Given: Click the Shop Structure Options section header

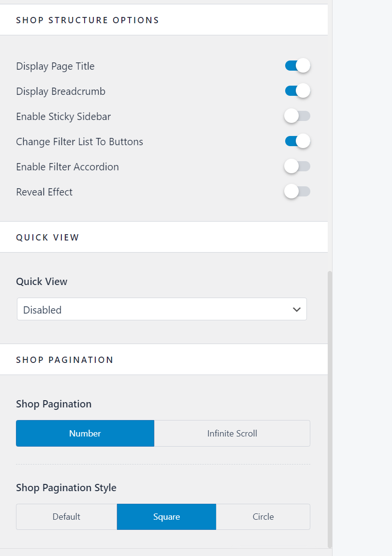Looking at the screenshot, I should (87, 20).
